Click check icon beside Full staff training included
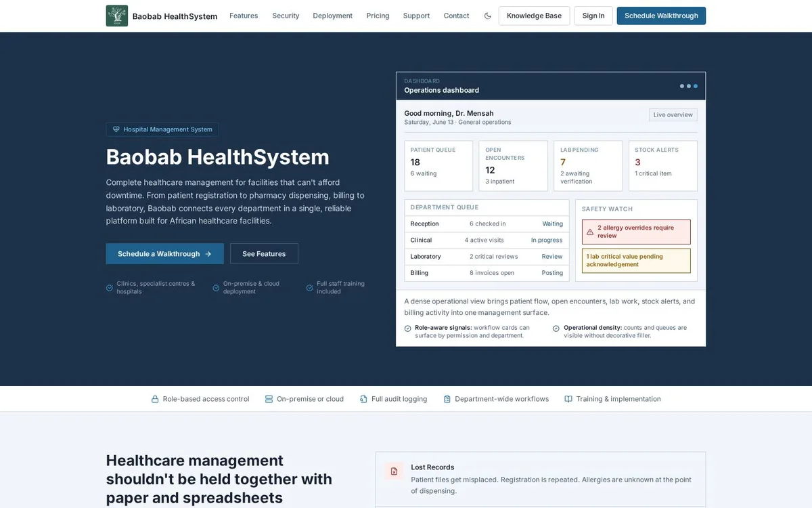 click(x=309, y=288)
